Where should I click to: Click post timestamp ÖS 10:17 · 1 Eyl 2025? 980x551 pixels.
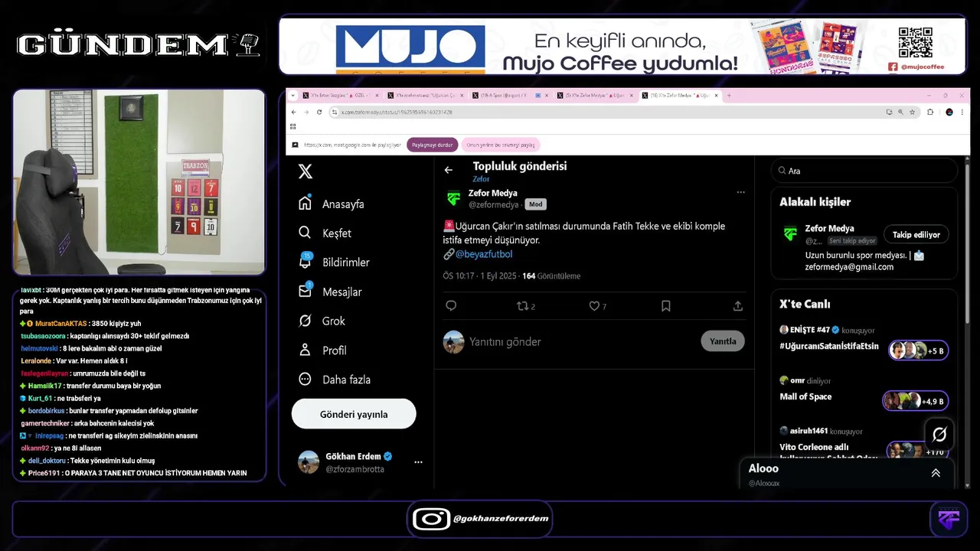tap(479, 276)
